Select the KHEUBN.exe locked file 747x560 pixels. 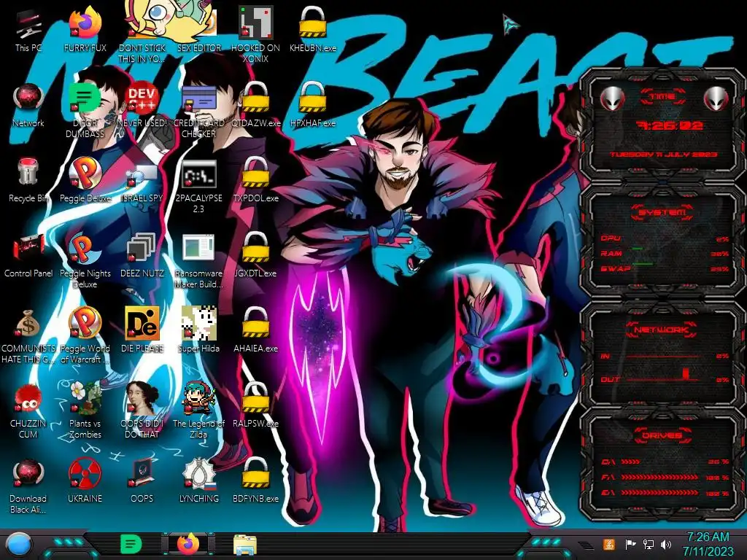312,31
